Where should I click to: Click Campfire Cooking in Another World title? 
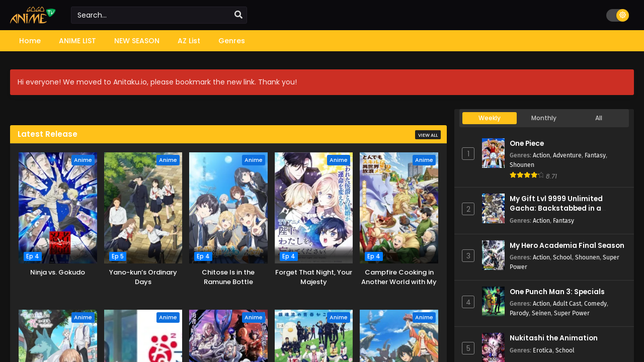399,277
